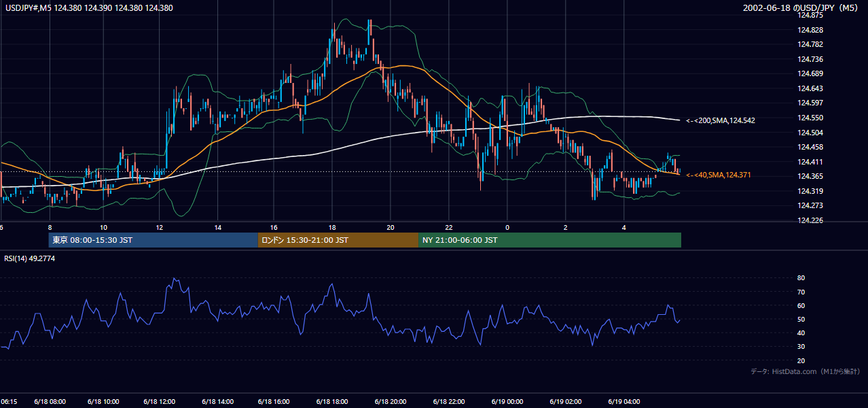The width and height of the screenshot is (868, 408).
Task: Click price axis value 124.875
Action: click(810, 15)
